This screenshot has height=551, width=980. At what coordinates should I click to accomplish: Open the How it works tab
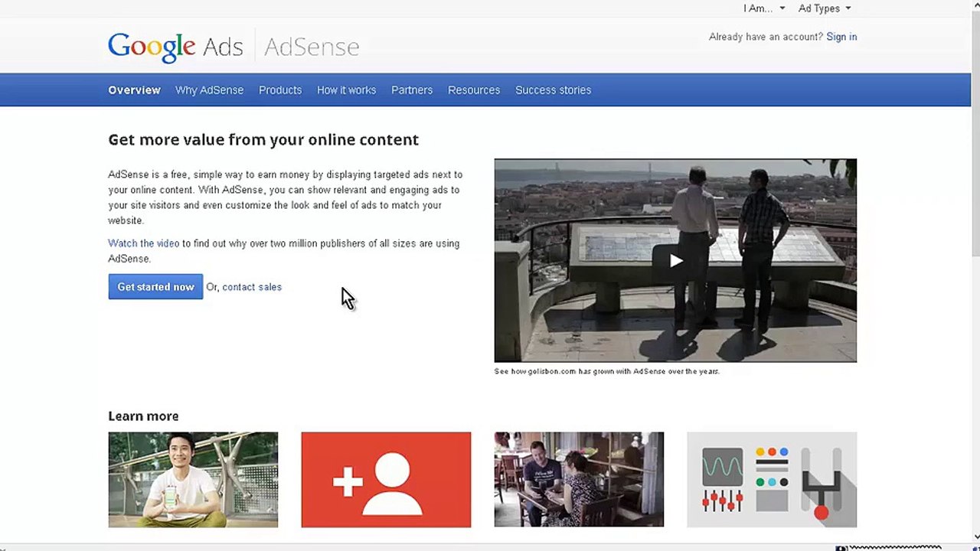click(x=346, y=90)
